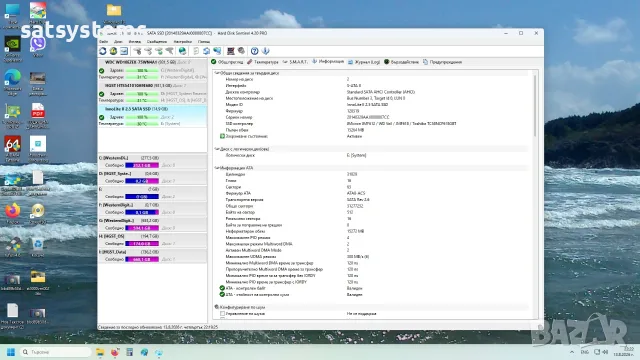The width and height of the screenshot is (640, 360).
Task: Open the Настройки menu
Action: pyautogui.click(x=182, y=42)
